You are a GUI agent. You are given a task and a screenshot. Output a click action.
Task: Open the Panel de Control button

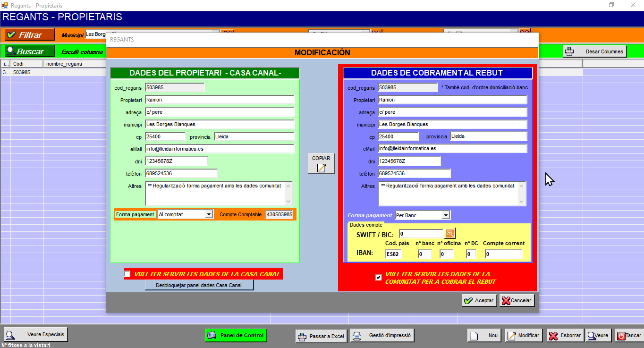[236, 335]
